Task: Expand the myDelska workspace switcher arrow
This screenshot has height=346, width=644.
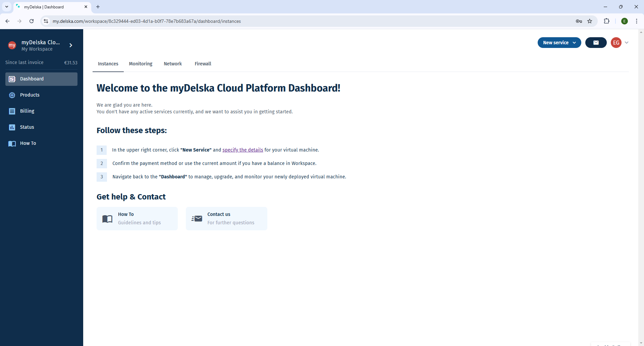Action: 71,45
